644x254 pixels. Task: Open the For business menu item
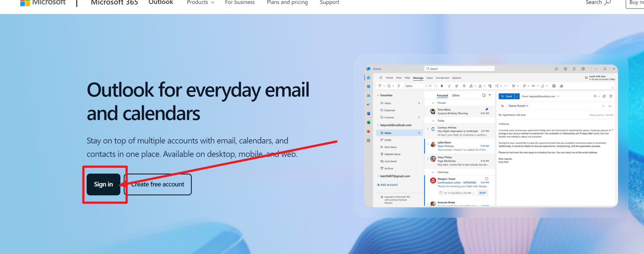click(x=240, y=3)
